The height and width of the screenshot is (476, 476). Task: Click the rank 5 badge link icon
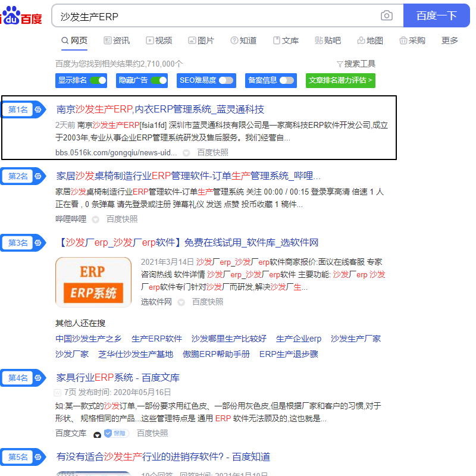[38, 457]
